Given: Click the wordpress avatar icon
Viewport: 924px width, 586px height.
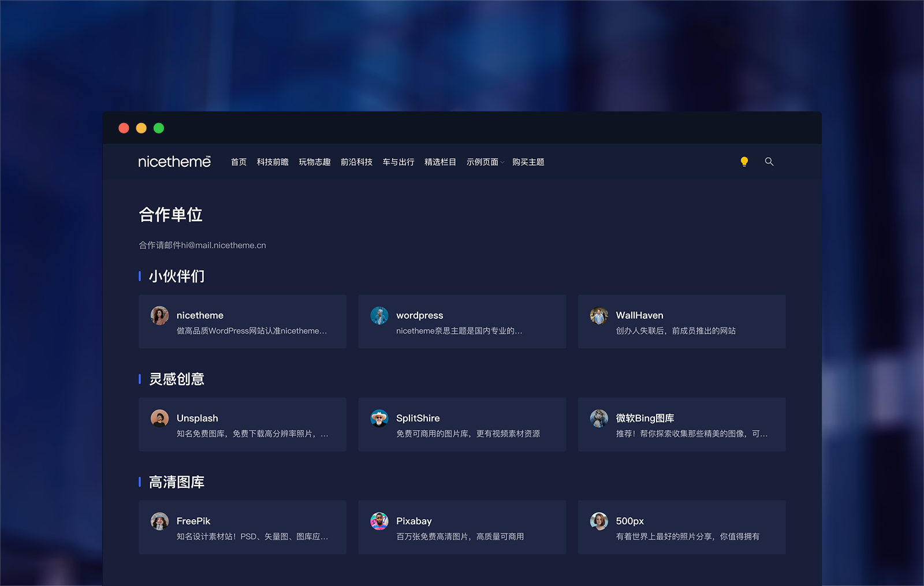Looking at the screenshot, I should tap(379, 316).
